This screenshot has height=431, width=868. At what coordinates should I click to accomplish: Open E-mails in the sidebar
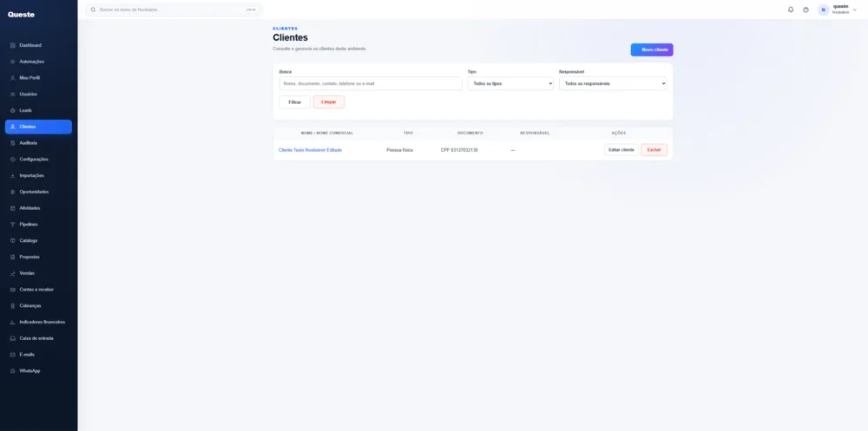(x=38, y=355)
